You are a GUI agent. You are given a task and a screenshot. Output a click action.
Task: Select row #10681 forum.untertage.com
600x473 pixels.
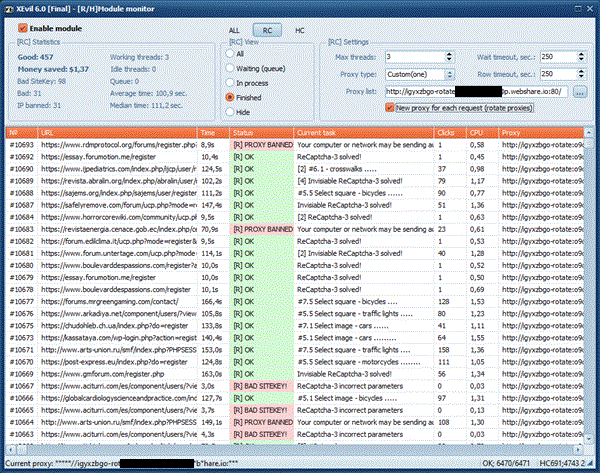coord(295,253)
